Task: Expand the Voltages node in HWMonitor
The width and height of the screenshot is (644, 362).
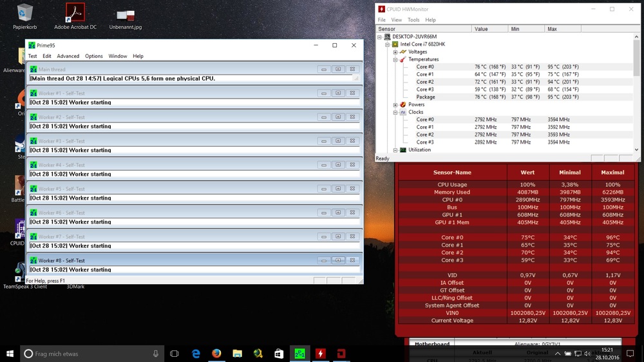Action: coord(395,52)
